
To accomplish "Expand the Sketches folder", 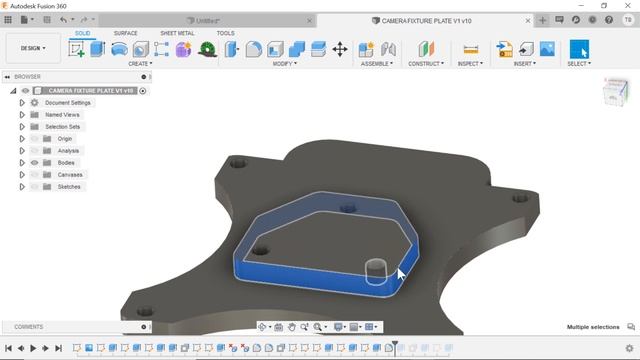I will pyautogui.click(x=22, y=187).
